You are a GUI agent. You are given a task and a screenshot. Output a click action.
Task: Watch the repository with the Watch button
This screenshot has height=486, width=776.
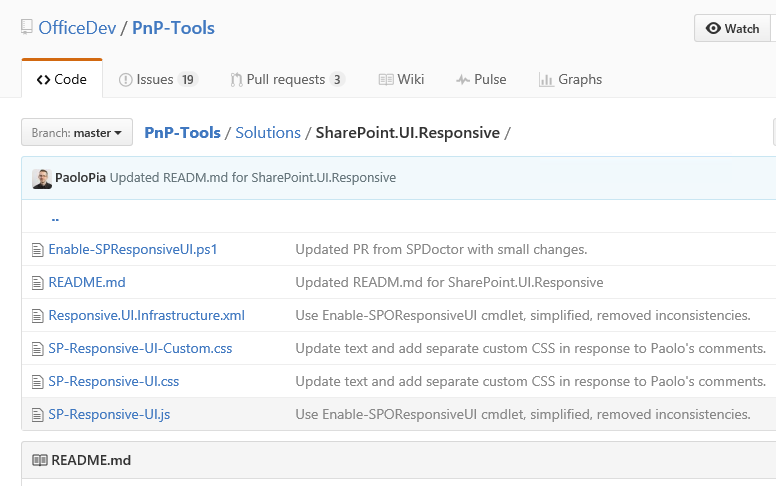point(734,28)
